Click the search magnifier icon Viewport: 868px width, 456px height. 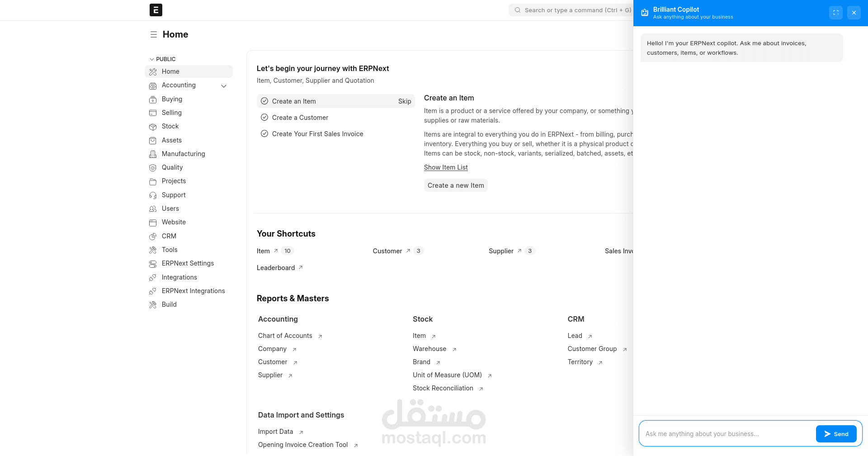coord(518,10)
